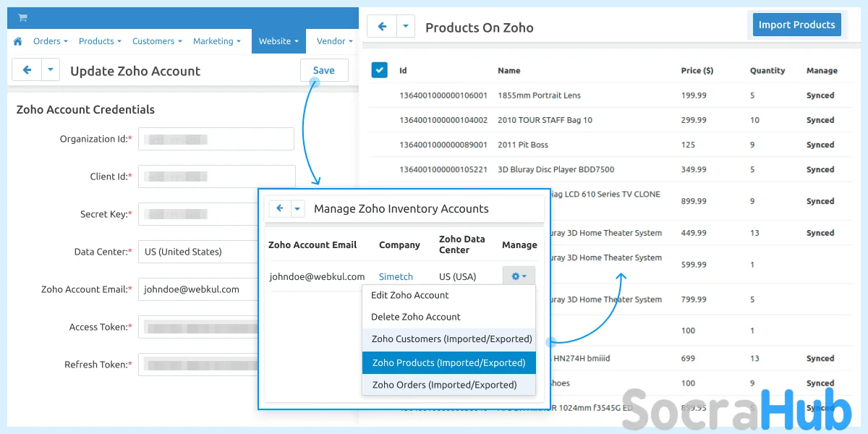Click the Organization Id input field
The image size is (868, 434).
pyautogui.click(x=216, y=139)
